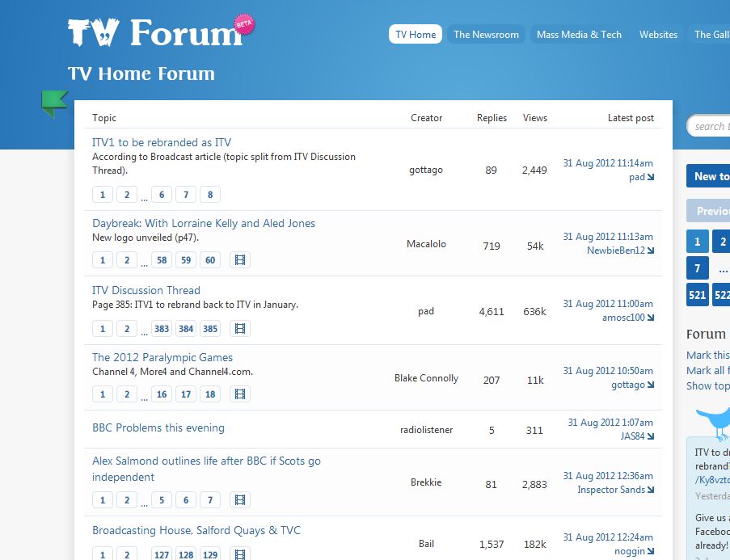Go to page 8 of ITV1 rebrand topic
This screenshot has height=560, width=730.
[x=210, y=195]
